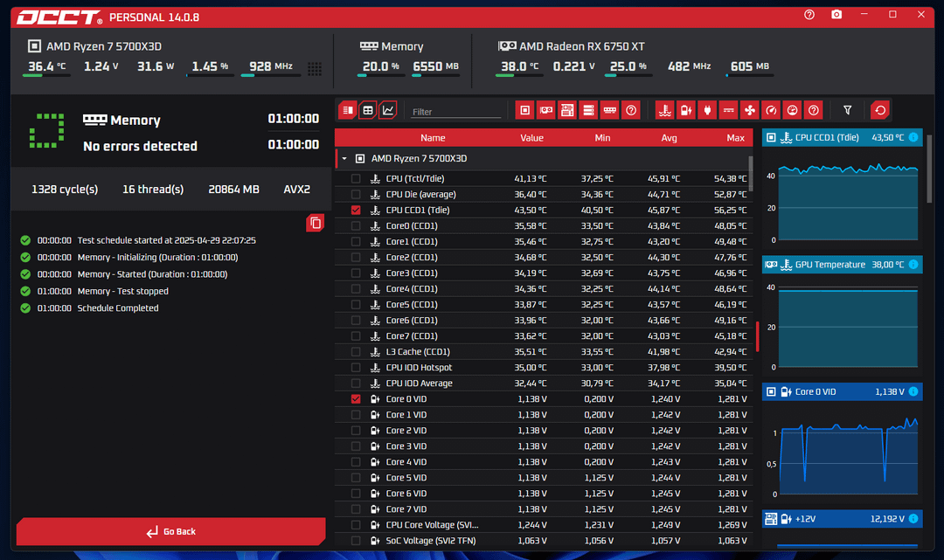The height and width of the screenshot is (560, 944).
Task: Click graph panel vertical scrollbar
Action: pos(929,169)
